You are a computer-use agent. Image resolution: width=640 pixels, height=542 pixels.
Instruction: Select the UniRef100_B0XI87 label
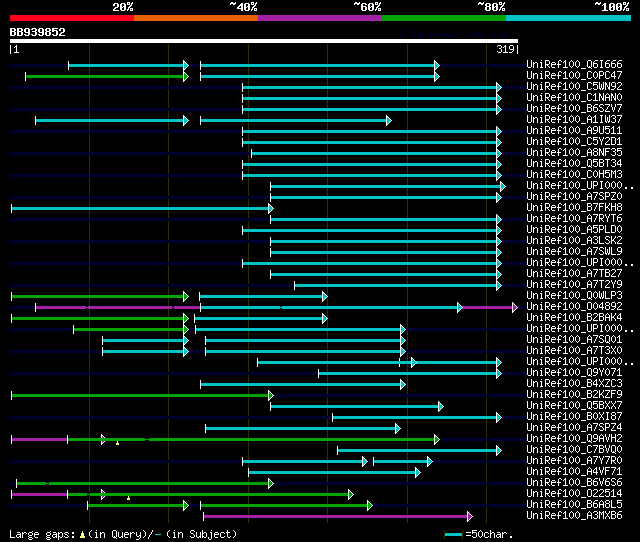[x=574, y=417]
